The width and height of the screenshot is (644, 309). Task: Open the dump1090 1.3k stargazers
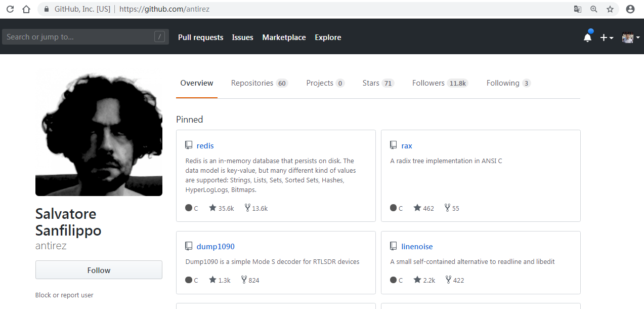[x=220, y=280]
